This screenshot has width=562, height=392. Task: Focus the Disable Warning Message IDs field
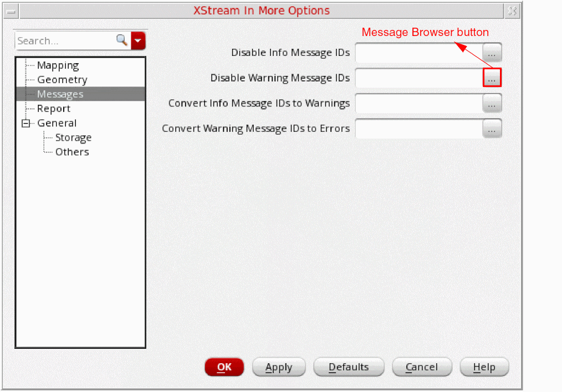point(418,78)
